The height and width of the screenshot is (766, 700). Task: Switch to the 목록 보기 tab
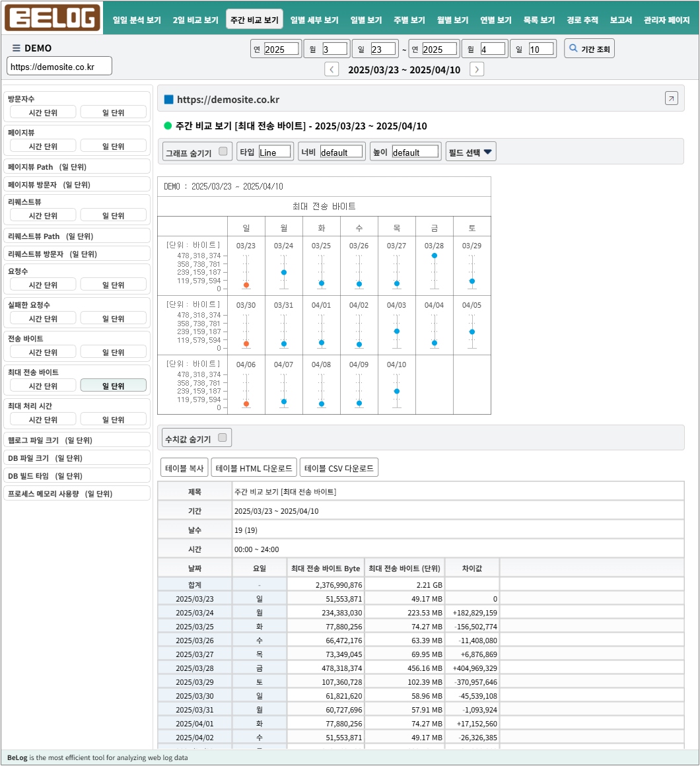tap(540, 20)
